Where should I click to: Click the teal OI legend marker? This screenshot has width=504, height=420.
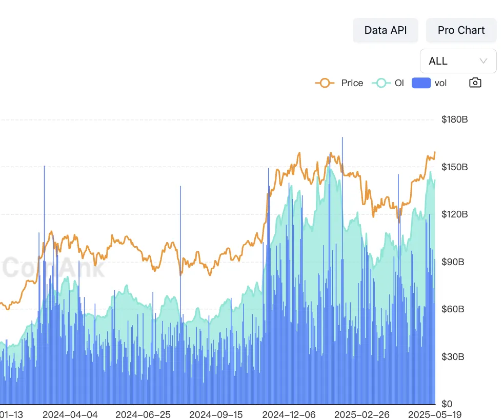coord(381,83)
